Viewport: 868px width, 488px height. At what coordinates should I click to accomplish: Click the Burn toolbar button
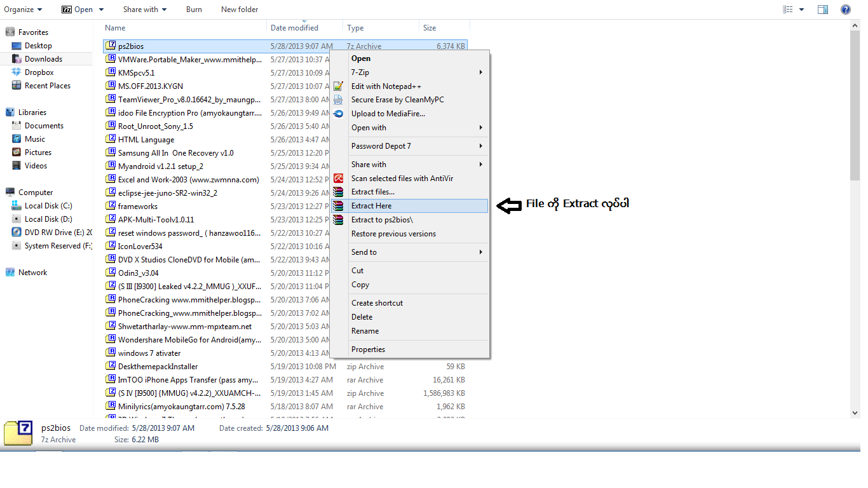[x=194, y=10]
